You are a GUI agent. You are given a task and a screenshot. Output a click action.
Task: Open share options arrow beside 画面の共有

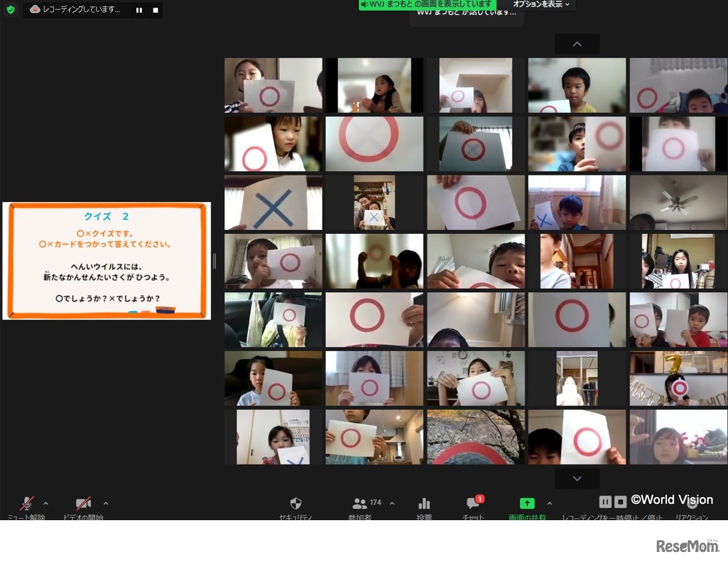click(550, 503)
